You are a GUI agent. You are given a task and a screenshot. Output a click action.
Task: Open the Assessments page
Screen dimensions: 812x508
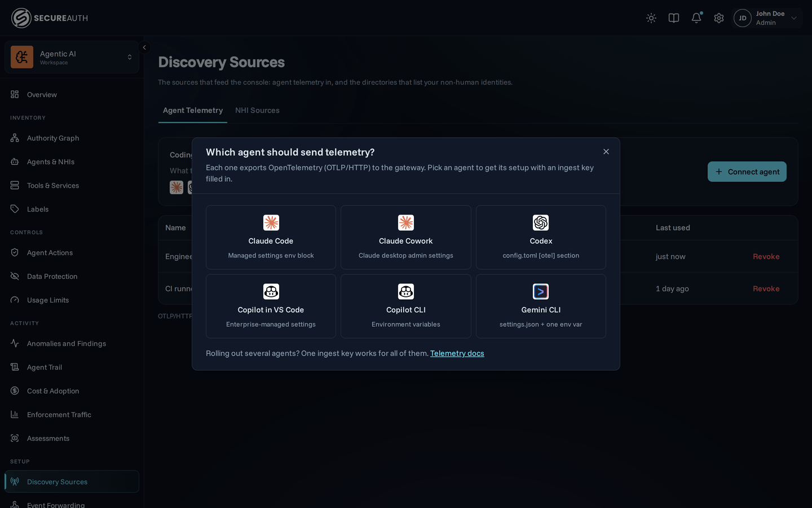pyautogui.click(x=72, y=438)
